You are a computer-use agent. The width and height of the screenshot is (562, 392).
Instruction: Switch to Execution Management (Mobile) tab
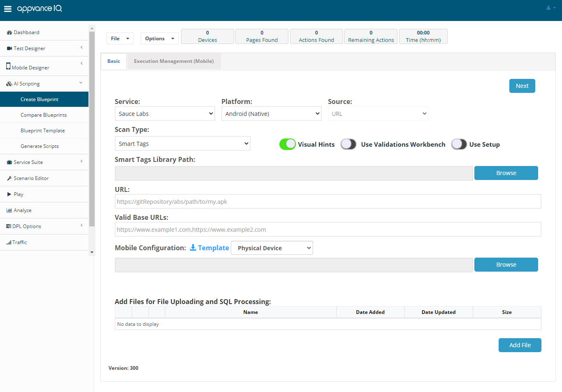click(x=174, y=61)
